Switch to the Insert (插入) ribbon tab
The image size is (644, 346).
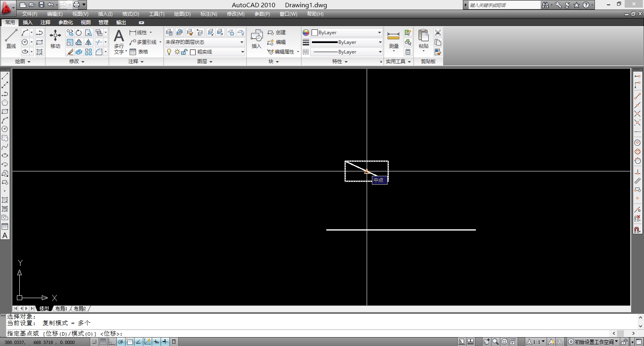pos(27,23)
